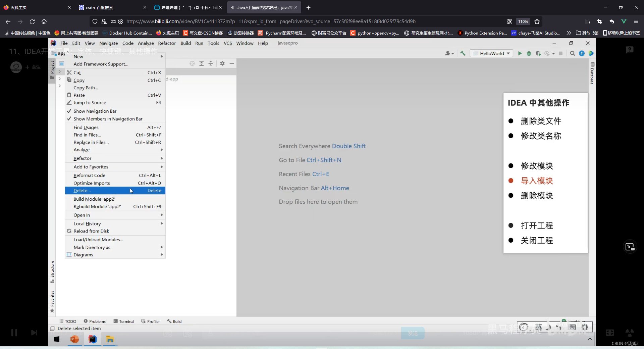Click the PowerPoint icon in Windows taskbar

[x=74, y=339]
